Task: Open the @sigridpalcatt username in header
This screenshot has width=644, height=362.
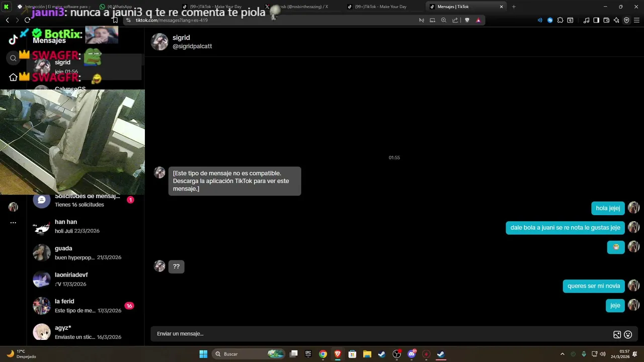Action: pos(192,46)
